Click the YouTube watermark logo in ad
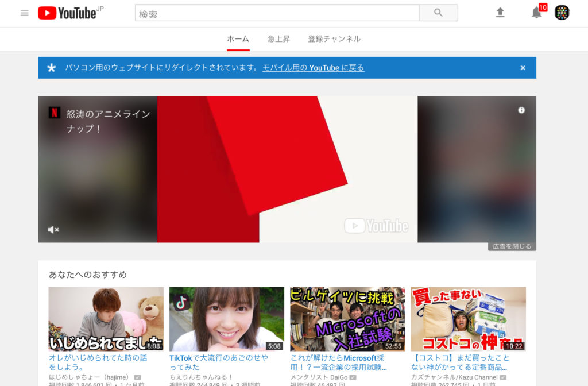The width and height of the screenshot is (588, 386). click(x=377, y=226)
